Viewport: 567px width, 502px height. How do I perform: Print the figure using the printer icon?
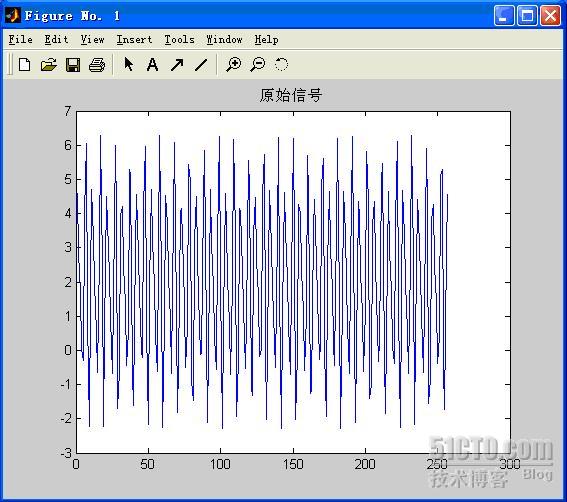click(x=97, y=65)
